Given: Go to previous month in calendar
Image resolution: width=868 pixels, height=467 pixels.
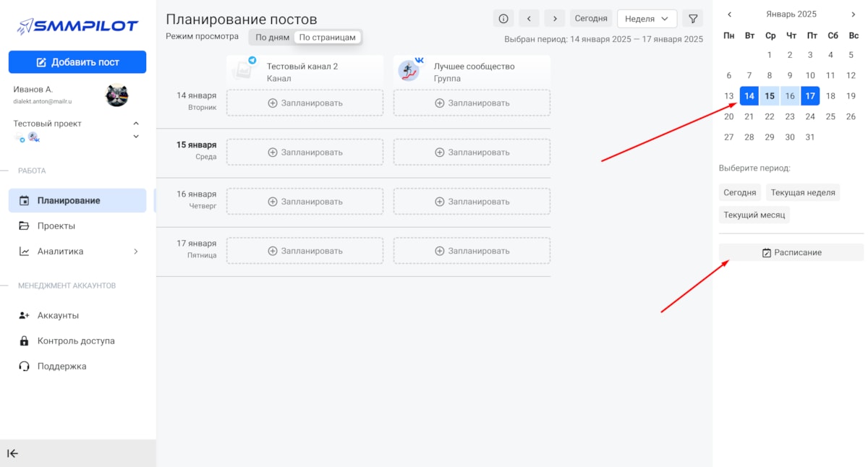Looking at the screenshot, I should 729,14.
